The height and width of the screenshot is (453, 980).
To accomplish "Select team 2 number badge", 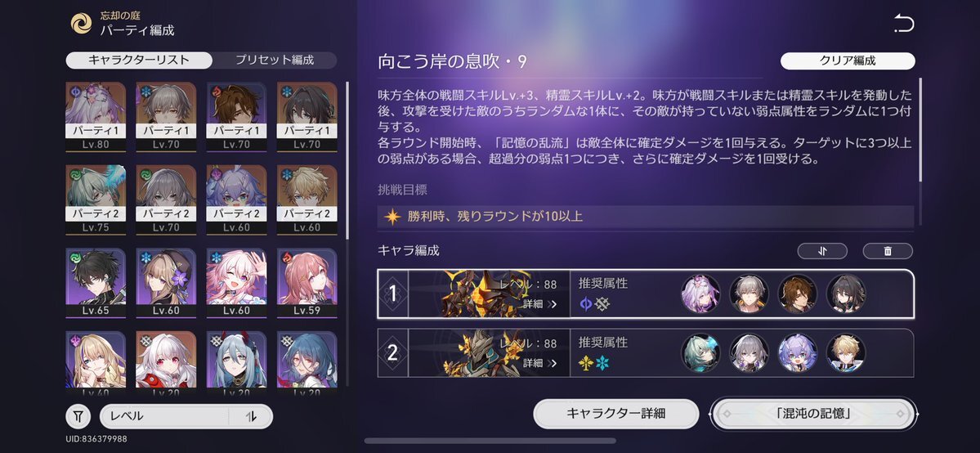I will tap(392, 353).
